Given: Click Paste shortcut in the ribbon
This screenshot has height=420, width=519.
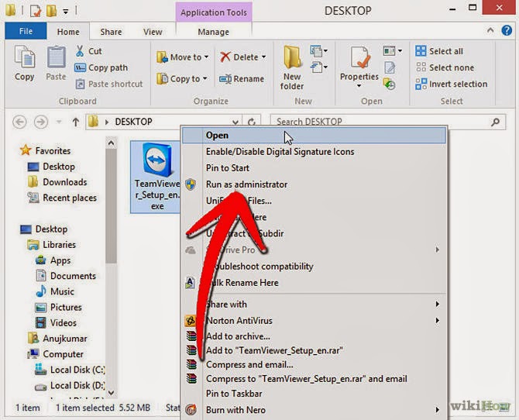Looking at the screenshot, I should click(109, 84).
